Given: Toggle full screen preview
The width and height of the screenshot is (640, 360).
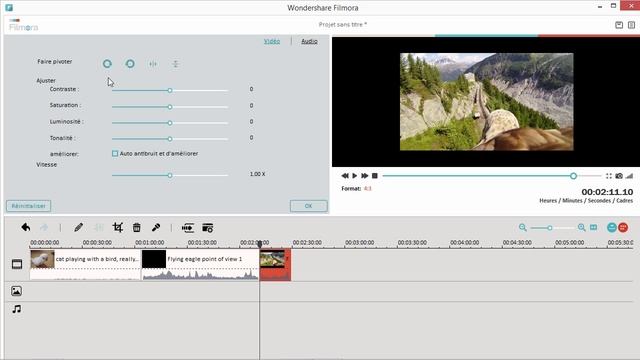Looking at the screenshot, I should pos(609,176).
